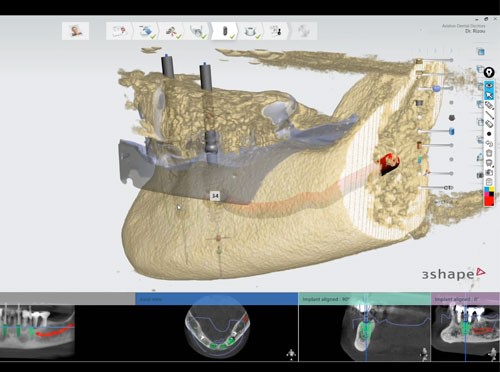
Task: Adjust the orange sleeve visibility slider
Action: (435, 145)
